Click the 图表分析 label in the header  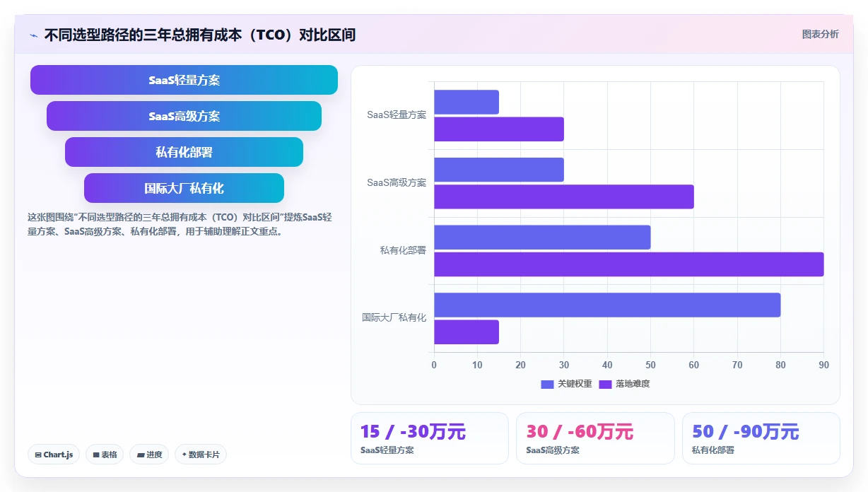click(x=820, y=34)
